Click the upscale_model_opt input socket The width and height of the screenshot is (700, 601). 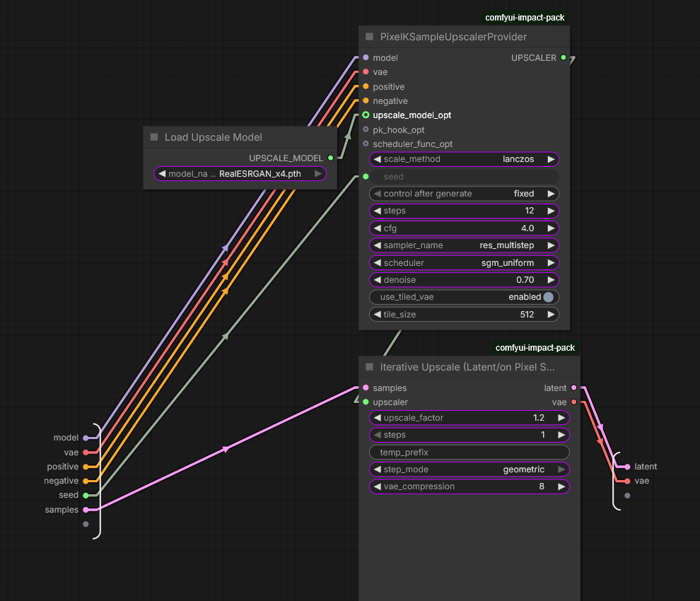(366, 115)
